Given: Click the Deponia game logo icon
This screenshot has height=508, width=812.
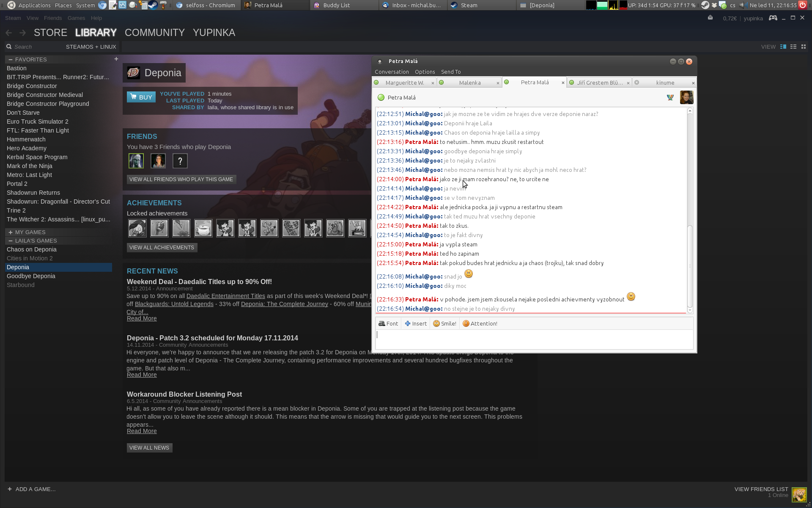Looking at the screenshot, I should pos(133,73).
